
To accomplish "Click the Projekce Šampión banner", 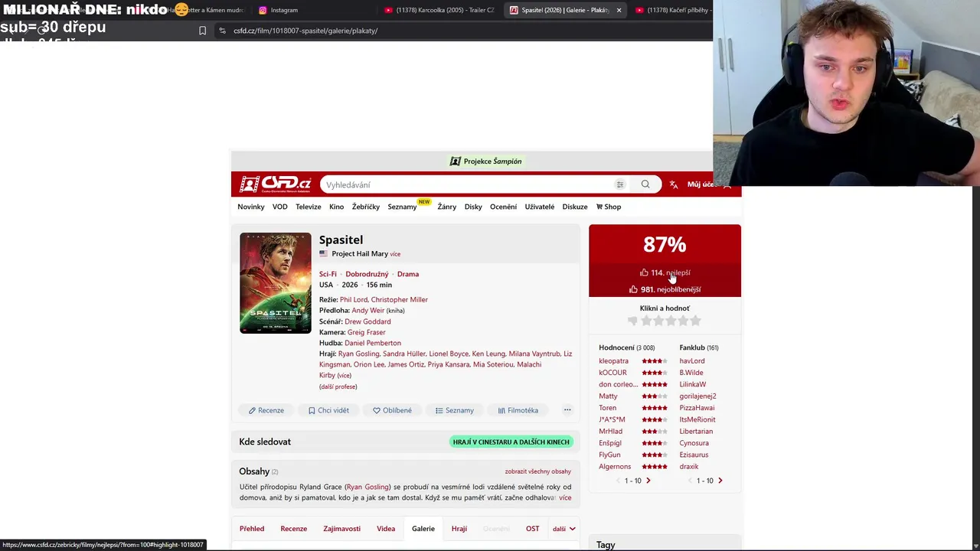I will (x=486, y=161).
